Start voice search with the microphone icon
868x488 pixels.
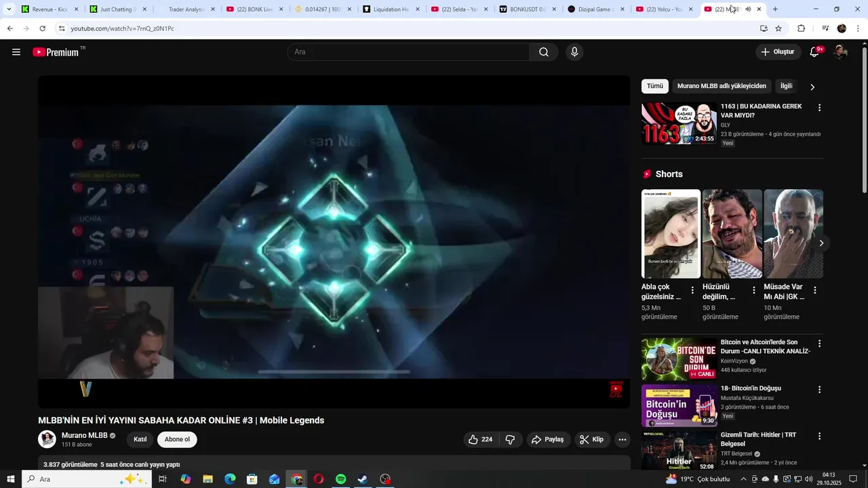pyautogui.click(x=574, y=52)
